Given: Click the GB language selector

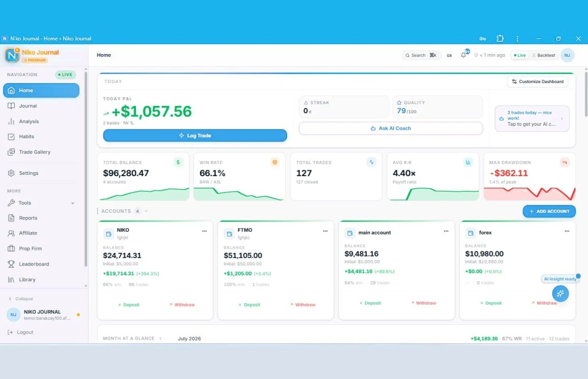Looking at the screenshot, I should (x=449, y=55).
